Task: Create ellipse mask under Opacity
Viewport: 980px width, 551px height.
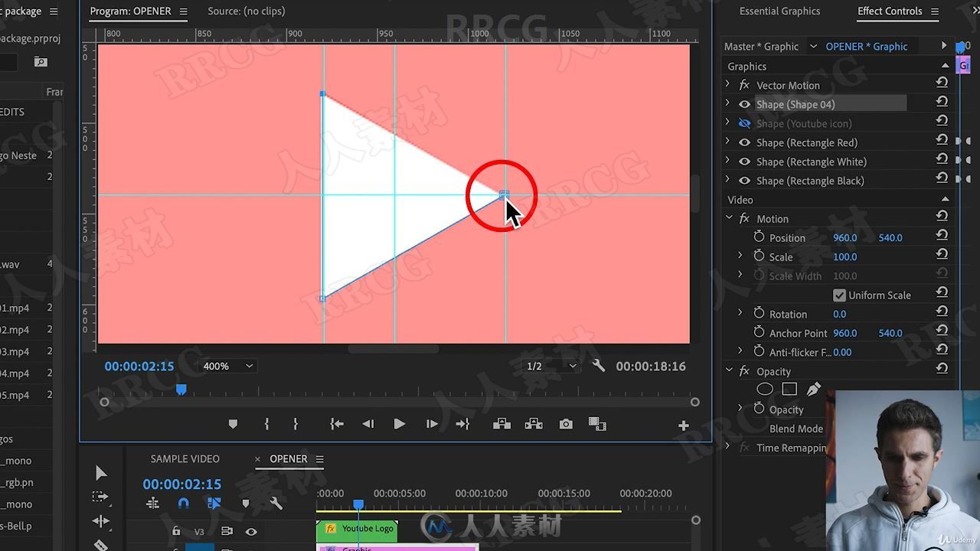Action: pyautogui.click(x=764, y=390)
